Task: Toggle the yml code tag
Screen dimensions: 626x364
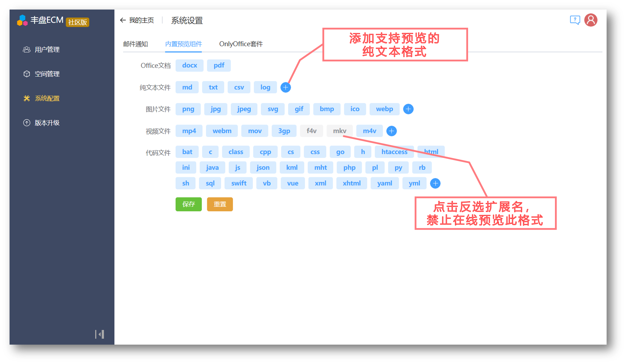Action: pos(414,183)
